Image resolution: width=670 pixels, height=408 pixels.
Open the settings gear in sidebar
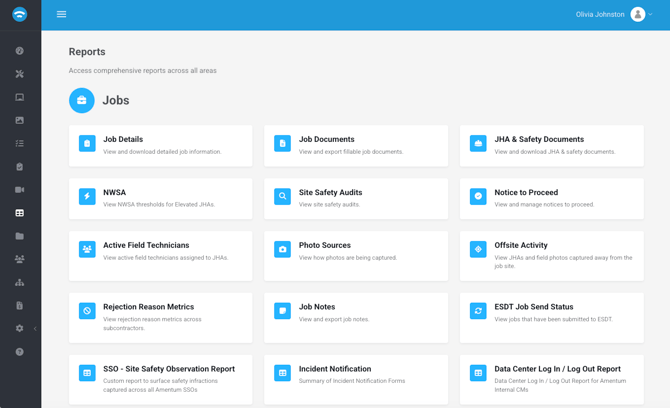pyautogui.click(x=20, y=329)
